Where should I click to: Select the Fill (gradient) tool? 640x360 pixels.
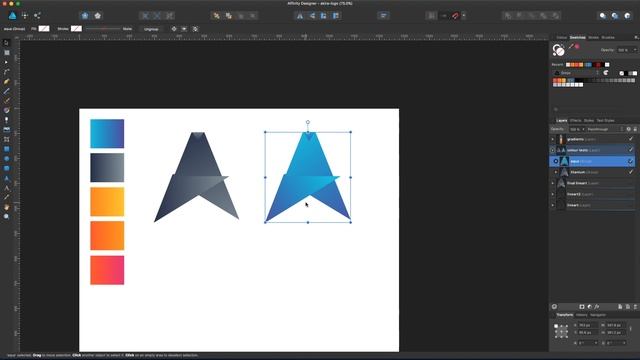tap(7, 110)
